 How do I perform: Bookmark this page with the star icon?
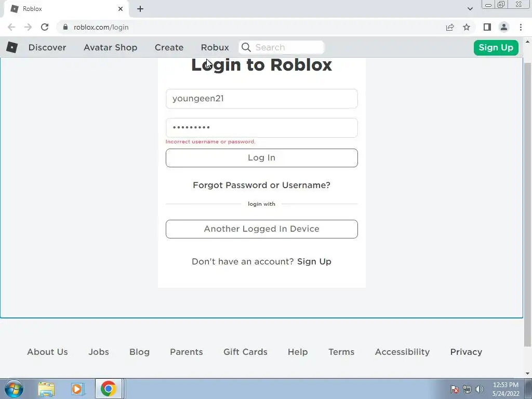click(467, 27)
